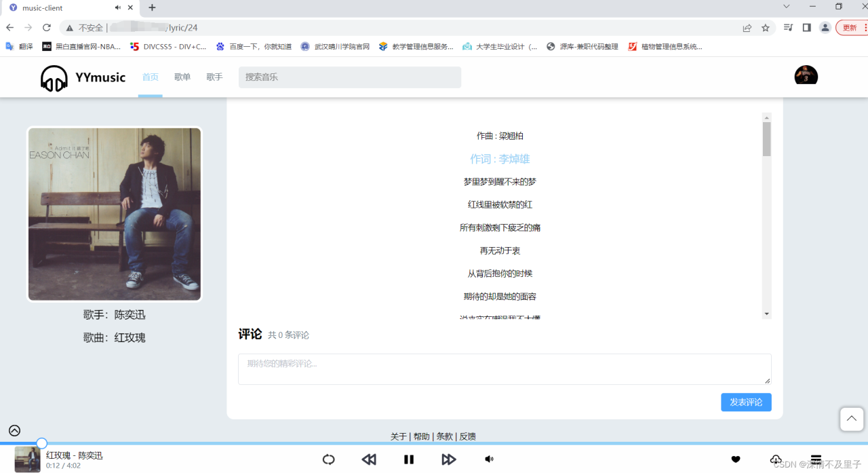Mute the player volume
This screenshot has width=868, height=473.
pyautogui.click(x=489, y=459)
